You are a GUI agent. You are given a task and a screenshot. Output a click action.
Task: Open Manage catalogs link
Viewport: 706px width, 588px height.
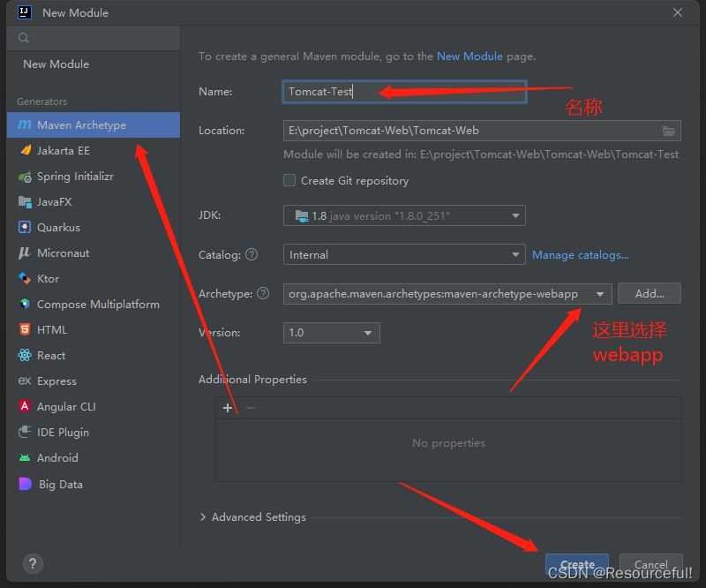click(581, 255)
